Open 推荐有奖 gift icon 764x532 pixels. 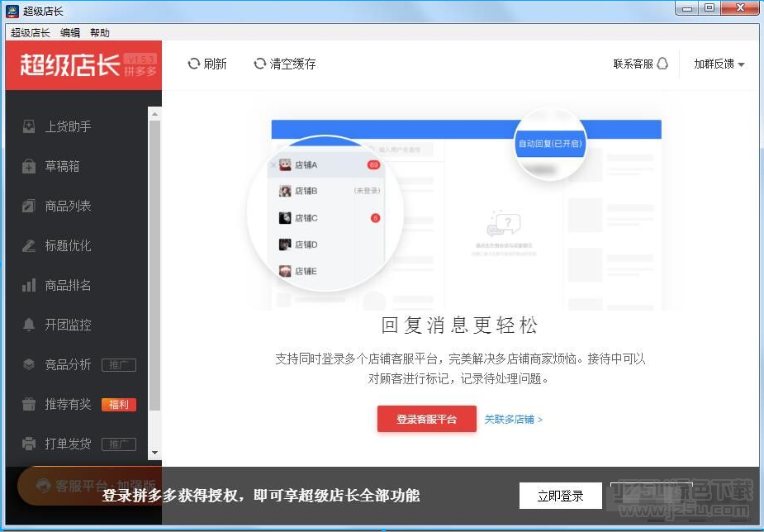click(29, 404)
